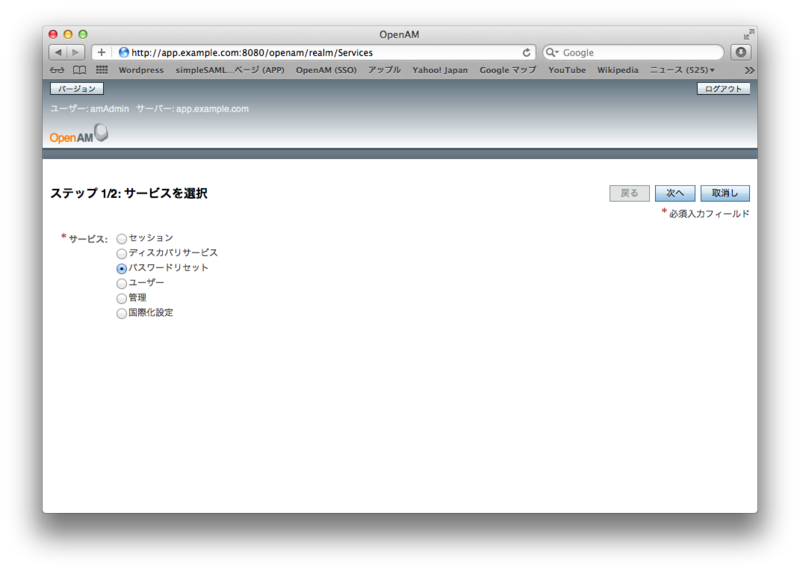
Task: Click the OpenAM logo
Action: 78,135
